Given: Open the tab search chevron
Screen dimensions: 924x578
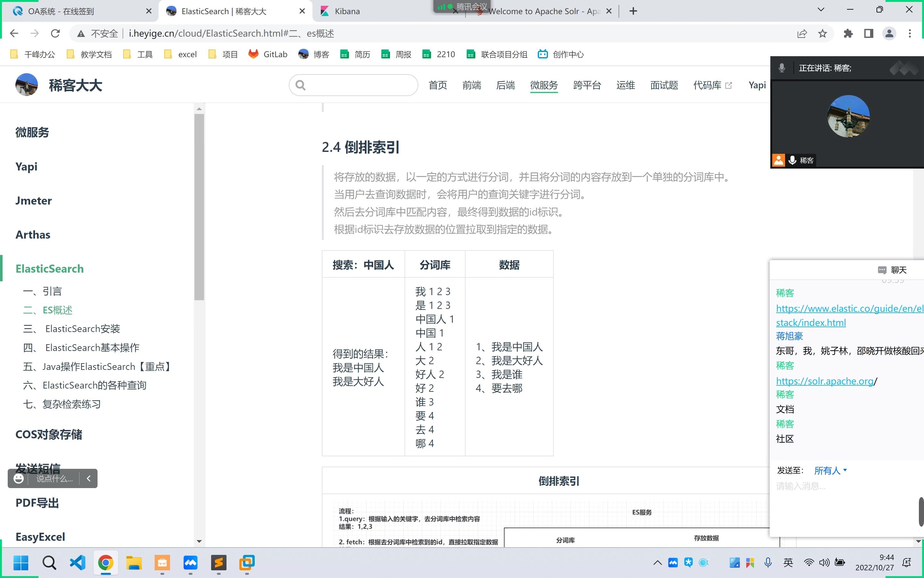Looking at the screenshot, I should pyautogui.click(x=821, y=10).
